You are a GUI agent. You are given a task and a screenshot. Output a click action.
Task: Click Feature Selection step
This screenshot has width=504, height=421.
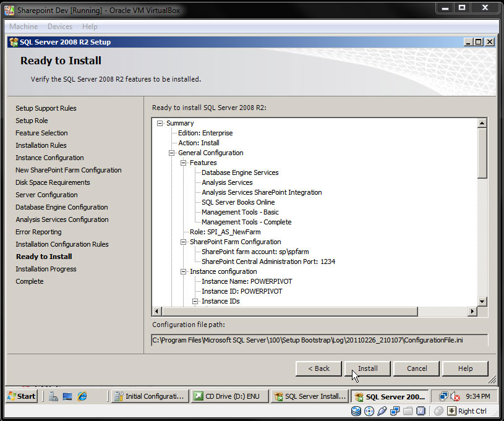click(41, 133)
